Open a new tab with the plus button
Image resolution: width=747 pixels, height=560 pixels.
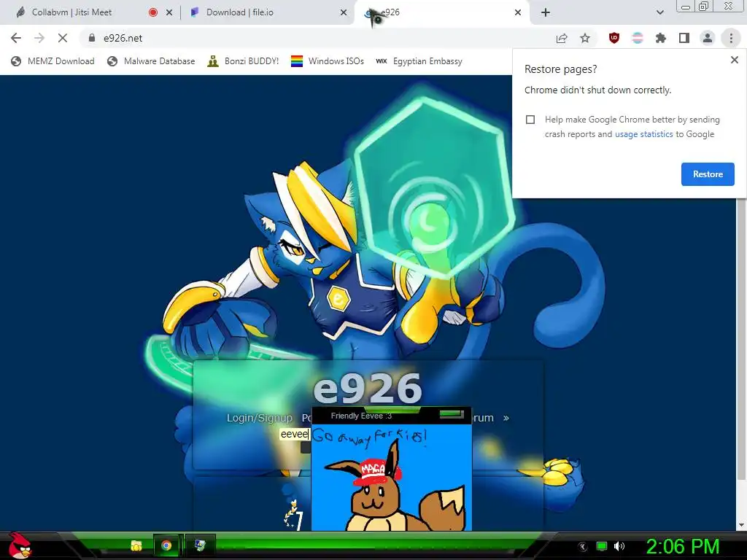546,13
